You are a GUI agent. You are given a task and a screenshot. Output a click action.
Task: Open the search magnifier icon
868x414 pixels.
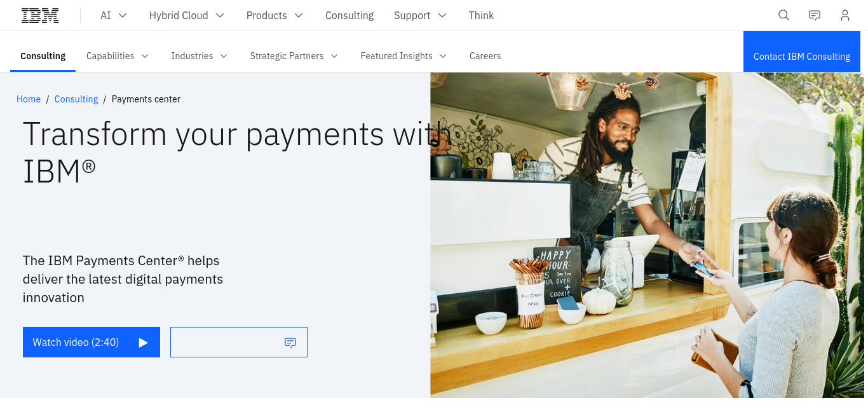tap(784, 15)
